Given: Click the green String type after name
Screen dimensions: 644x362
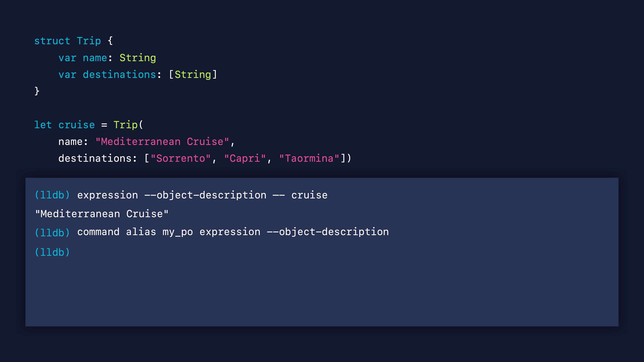Looking at the screenshot, I should 138,58.
